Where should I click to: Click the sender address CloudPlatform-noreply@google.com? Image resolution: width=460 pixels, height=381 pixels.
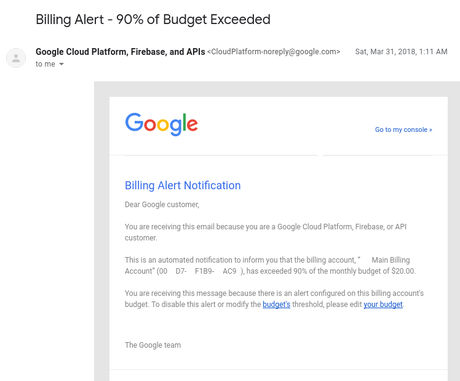[x=274, y=52]
